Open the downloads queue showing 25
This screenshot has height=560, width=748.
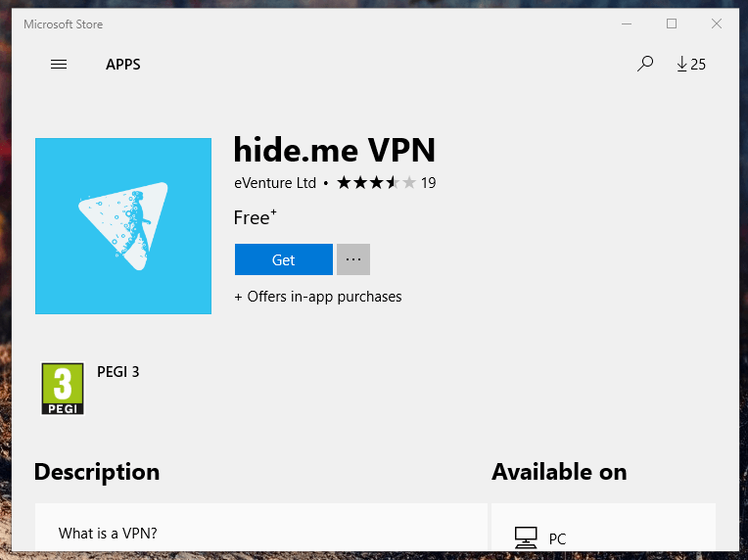click(x=691, y=64)
